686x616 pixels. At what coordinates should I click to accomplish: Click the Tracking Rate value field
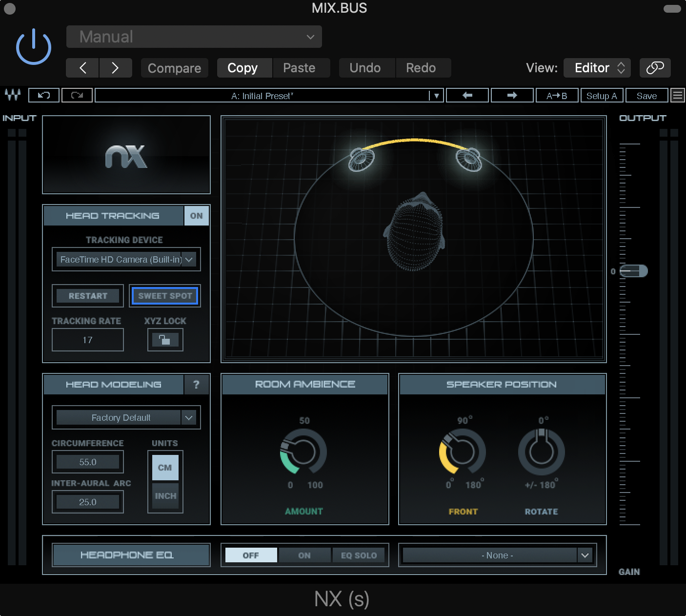(88, 340)
